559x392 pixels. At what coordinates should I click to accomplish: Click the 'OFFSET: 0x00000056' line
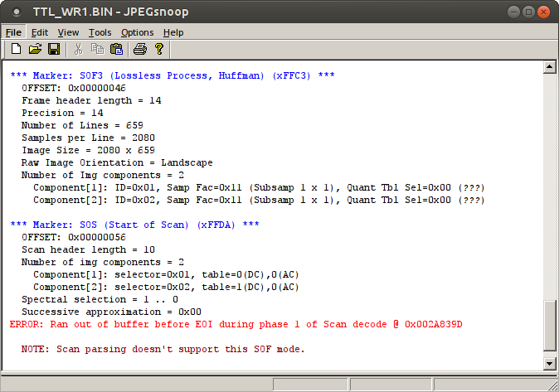[74, 237]
